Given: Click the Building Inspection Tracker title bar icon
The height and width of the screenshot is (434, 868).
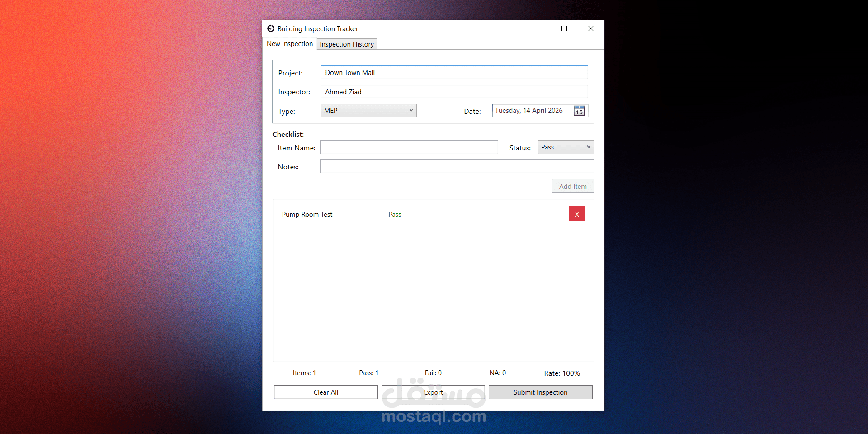Looking at the screenshot, I should click(271, 28).
